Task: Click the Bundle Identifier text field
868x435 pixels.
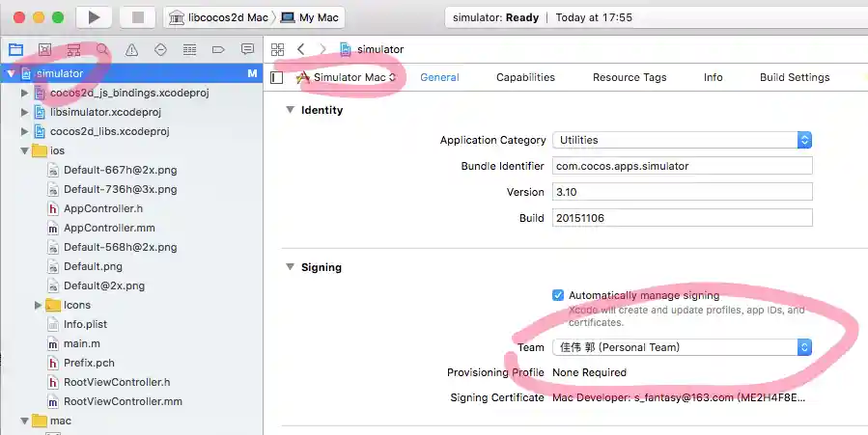Action: (682, 166)
